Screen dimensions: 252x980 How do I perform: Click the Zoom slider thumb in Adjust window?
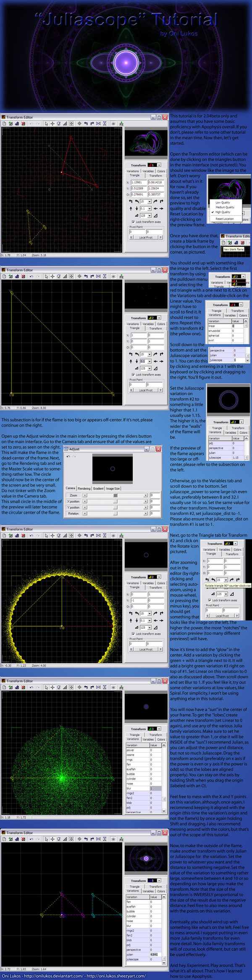pyautogui.click(x=115, y=495)
